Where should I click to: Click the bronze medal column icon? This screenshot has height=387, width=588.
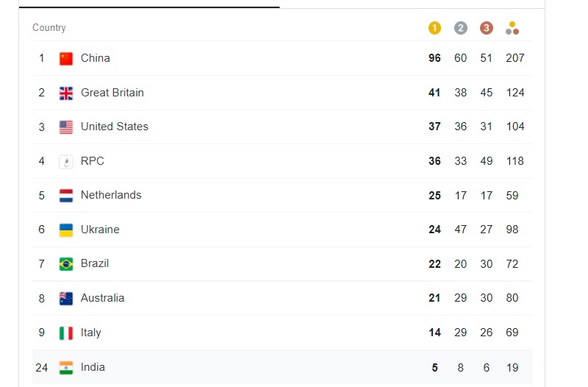486,28
